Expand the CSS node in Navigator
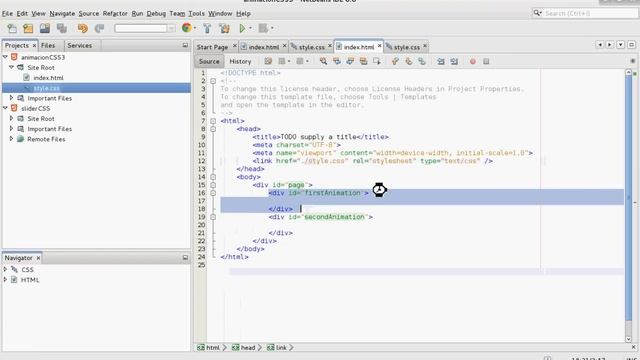This screenshot has height=360, width=640. click(5, 269)
